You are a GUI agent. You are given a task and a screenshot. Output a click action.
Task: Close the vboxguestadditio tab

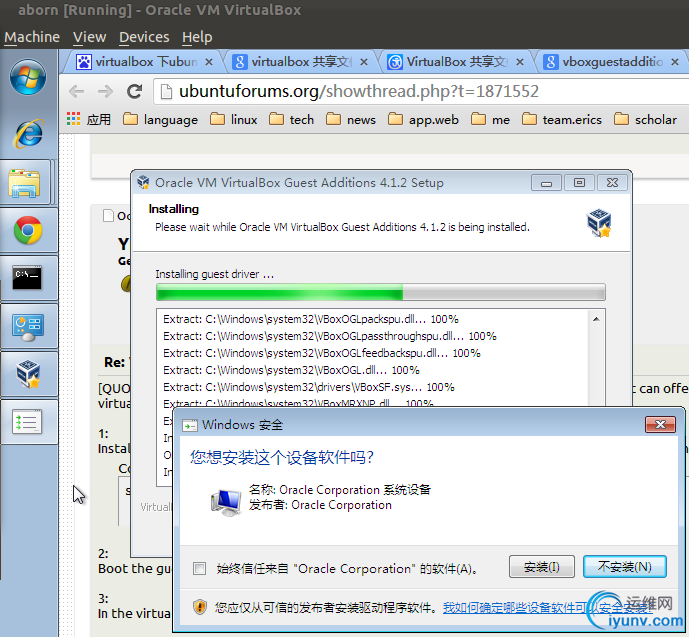[675, 62]
